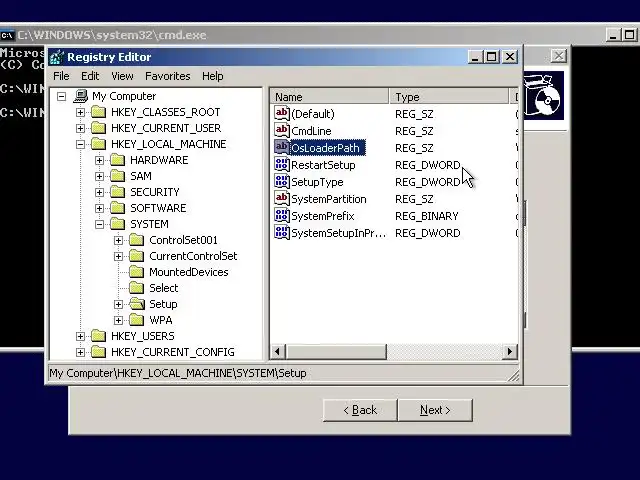This screenshot has height=480, width=640.
Task: Select the HKEY_CLASSES_ROOT folder icon
Action: [x=98, y=112]
